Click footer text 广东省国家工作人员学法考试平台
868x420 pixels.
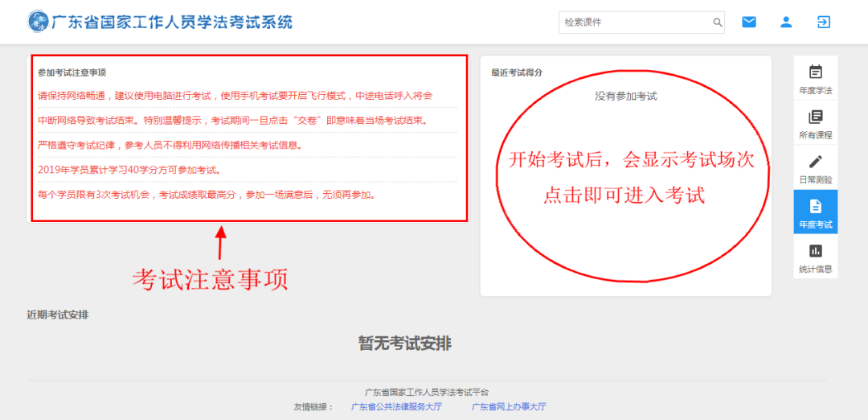(x=426, y=392)
